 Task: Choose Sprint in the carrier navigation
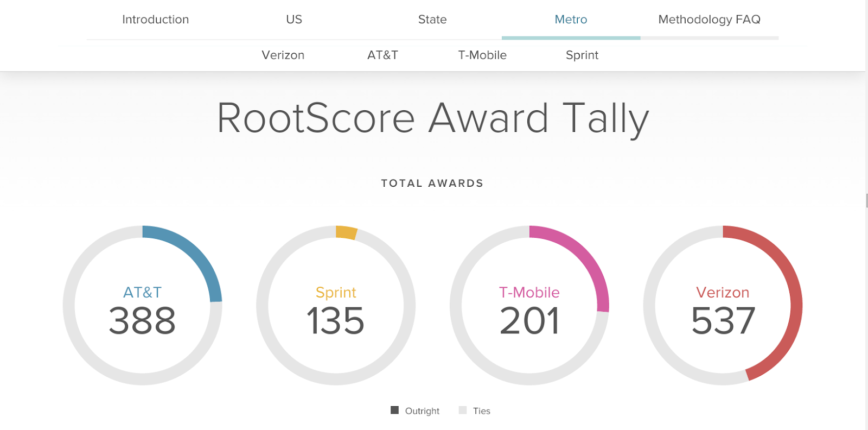(582, 55)
